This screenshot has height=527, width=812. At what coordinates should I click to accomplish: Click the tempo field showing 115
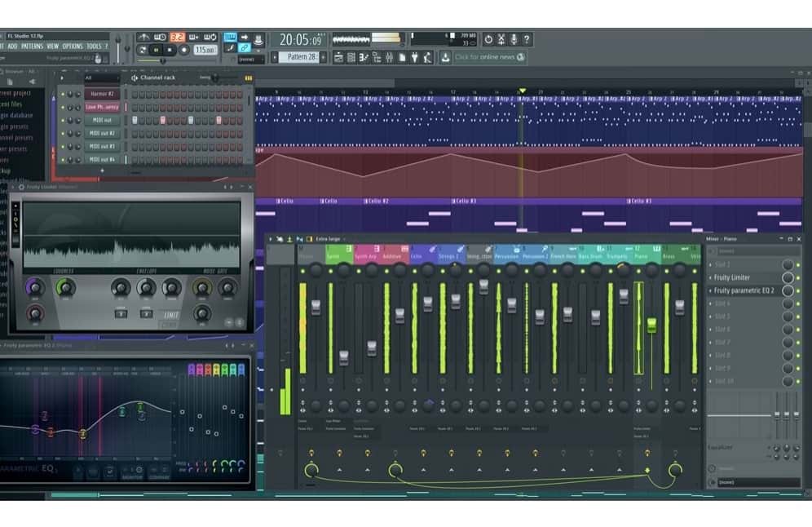[204, 51]
